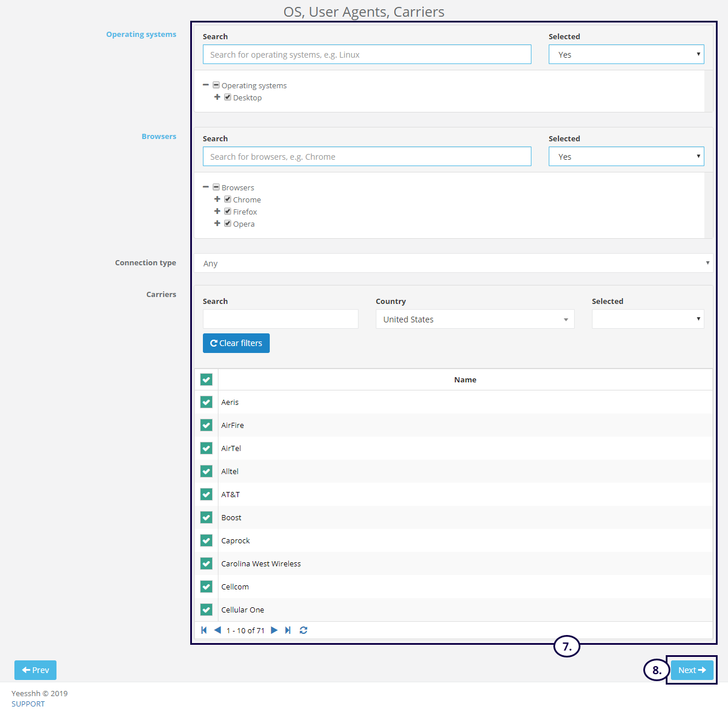Collapse the Browsers tree root
The height and width of the screenshot is (714, 728).
coord(206,187)
